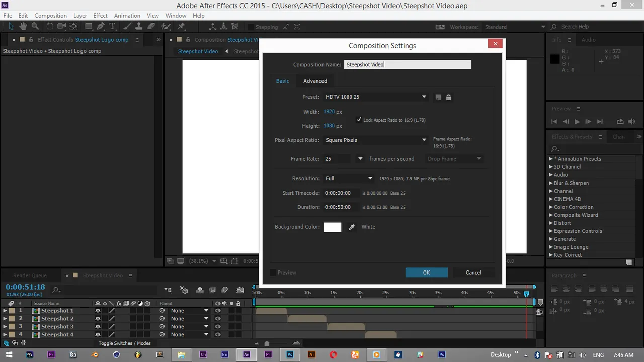Click OK to confirm composition settings
Viewport: 644px width, 362px height.
pos(426,273)
